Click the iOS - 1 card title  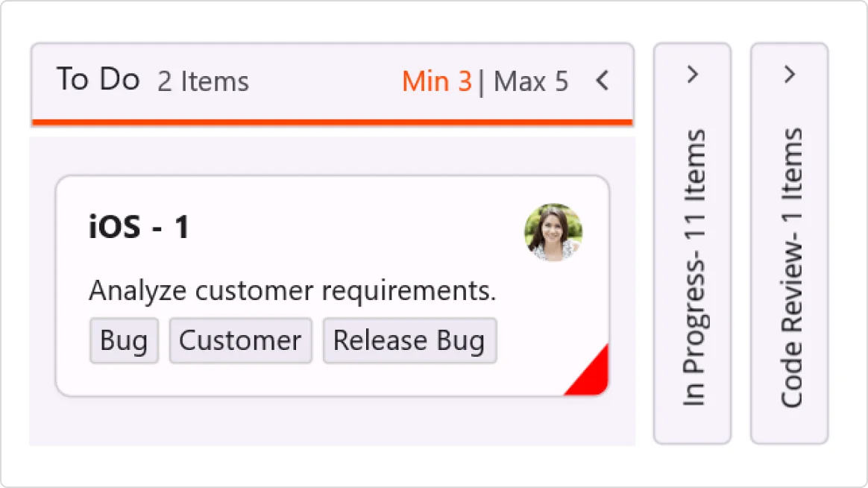coord(139,228)
